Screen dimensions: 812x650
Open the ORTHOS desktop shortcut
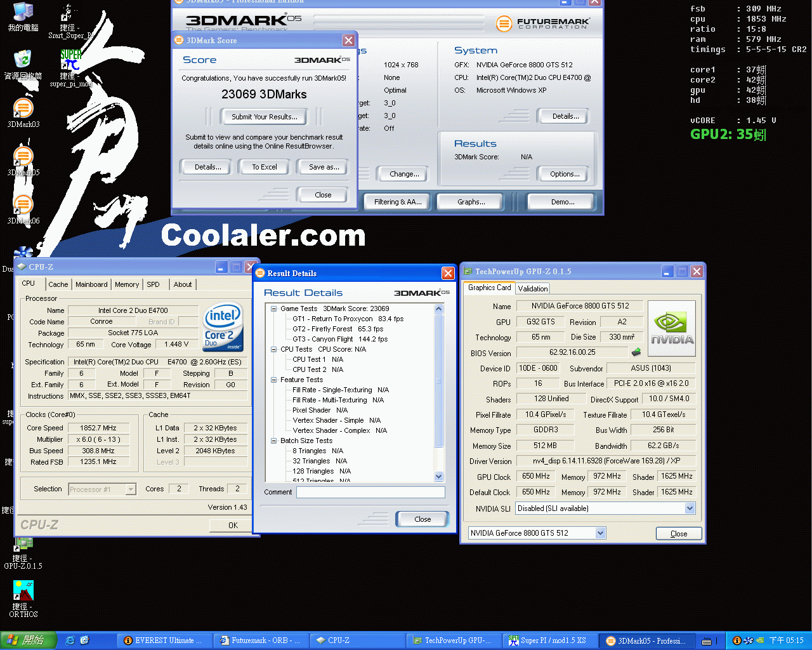point(23,599)
